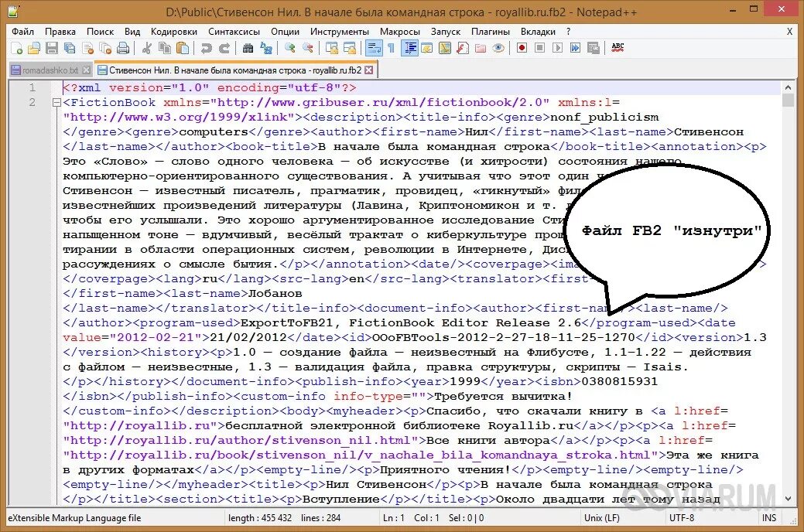Open the Вид menu
This screenshot has height=532, width=804.
[x=132, y=31]
